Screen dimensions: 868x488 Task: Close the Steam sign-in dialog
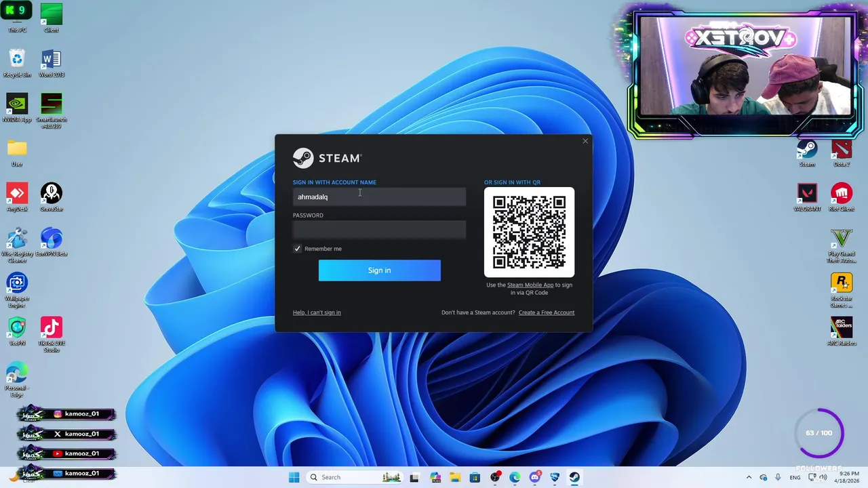(x=585, y=141)
